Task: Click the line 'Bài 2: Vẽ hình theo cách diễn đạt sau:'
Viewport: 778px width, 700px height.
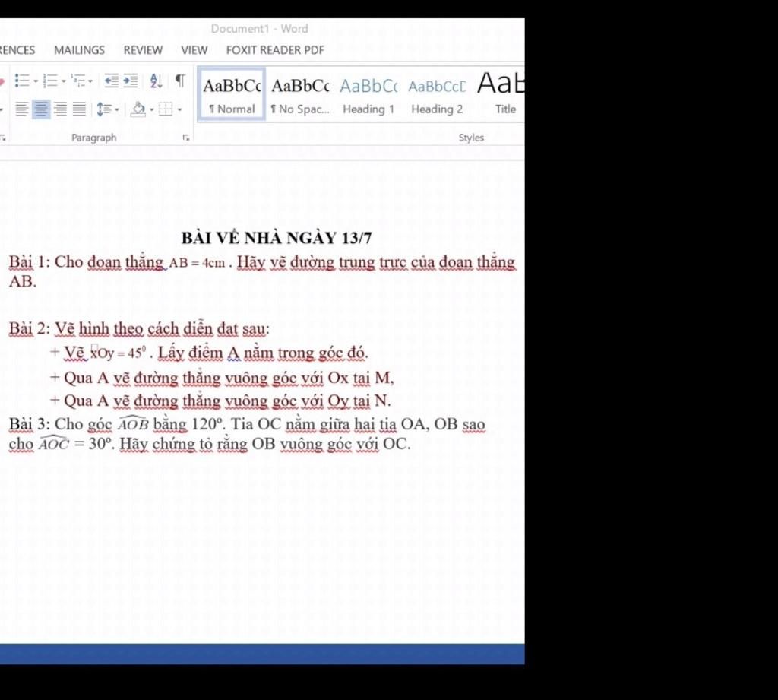Action: point(139,328)
